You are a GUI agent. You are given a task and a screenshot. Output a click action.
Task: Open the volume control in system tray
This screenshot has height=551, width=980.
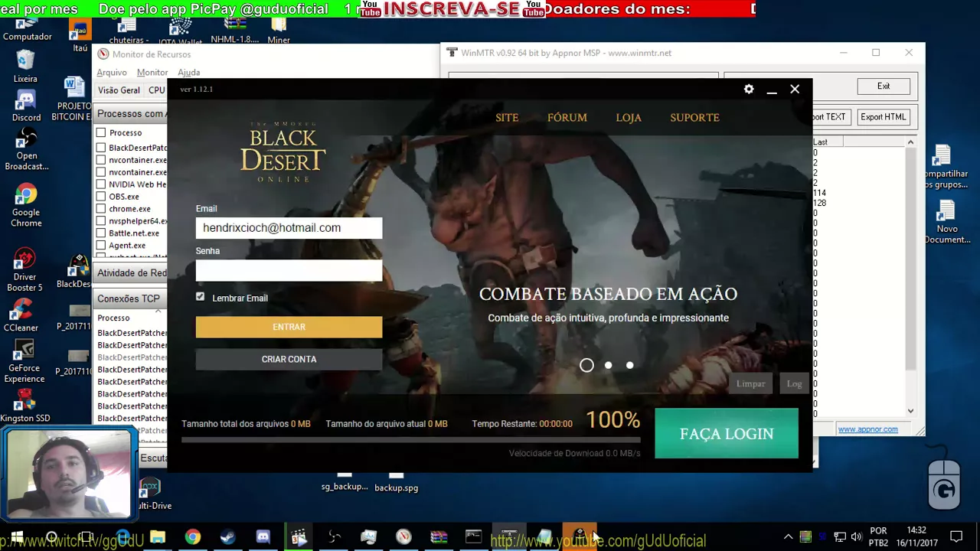(856, 537)
